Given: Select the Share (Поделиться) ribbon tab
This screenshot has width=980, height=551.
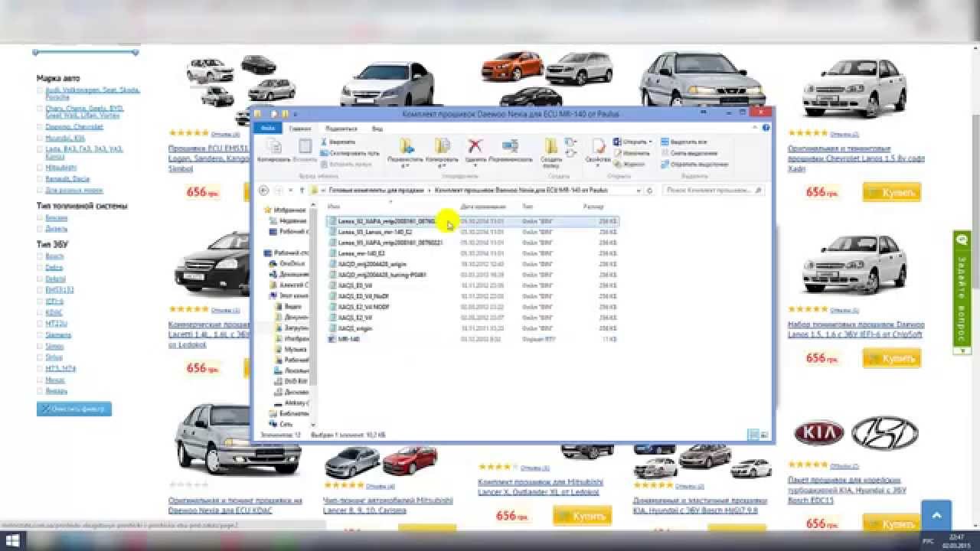Looking at the screenshot, I should [341, 129].
